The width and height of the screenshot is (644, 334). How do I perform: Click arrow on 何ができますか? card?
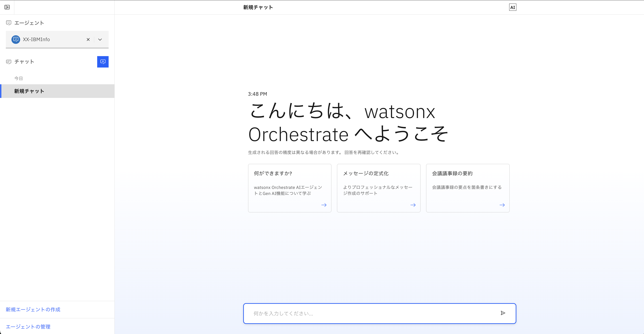click(324, 205)
